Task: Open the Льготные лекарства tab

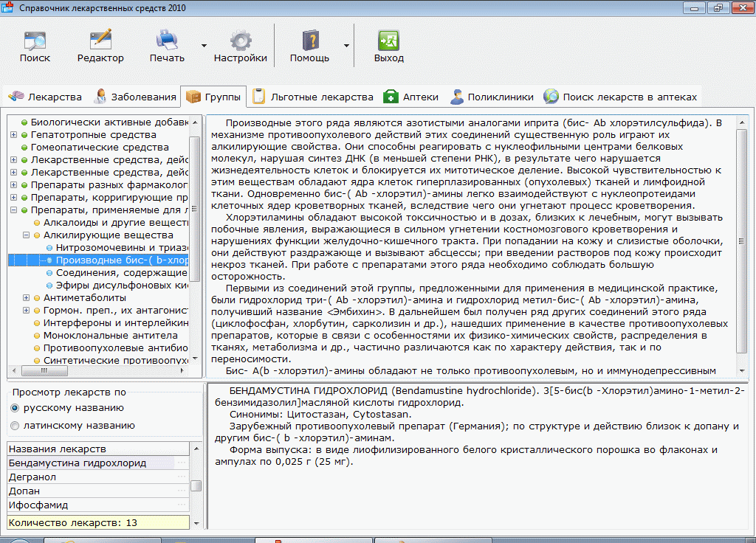Action: [313, 97]
